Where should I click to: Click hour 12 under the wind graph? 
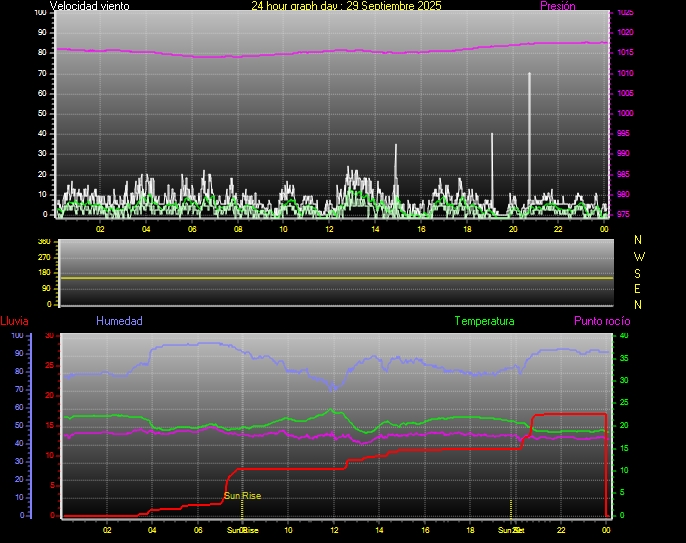pyautogui.click(x=329, y=229)
